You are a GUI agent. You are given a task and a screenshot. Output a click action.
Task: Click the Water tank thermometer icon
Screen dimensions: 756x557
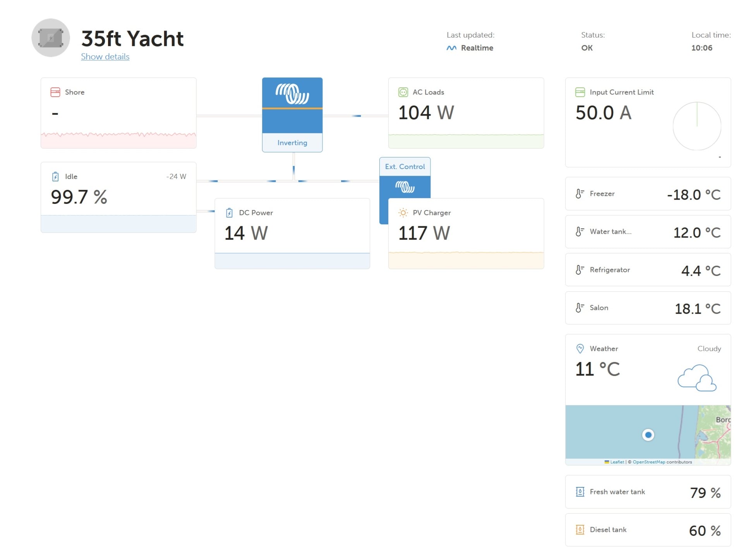(x=579, y=232)
